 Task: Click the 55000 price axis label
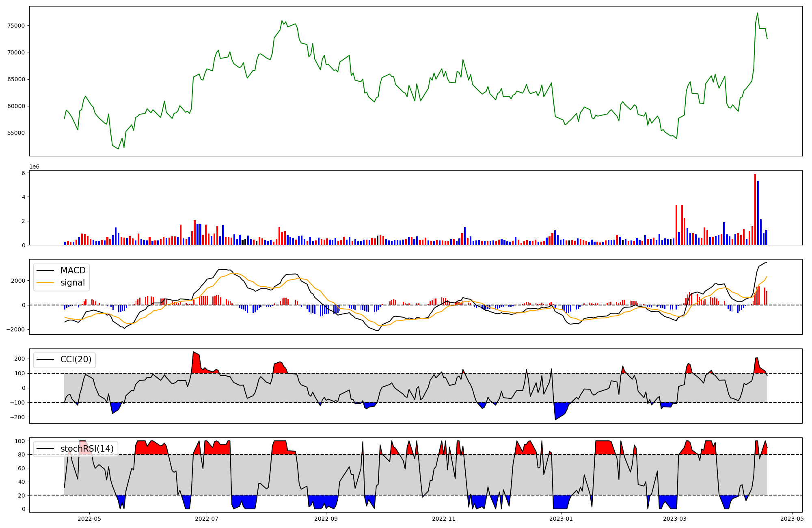[16, 133]
